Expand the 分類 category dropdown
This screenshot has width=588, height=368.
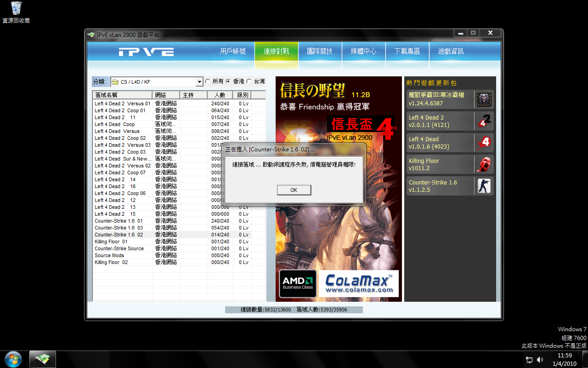pos(199,82)
